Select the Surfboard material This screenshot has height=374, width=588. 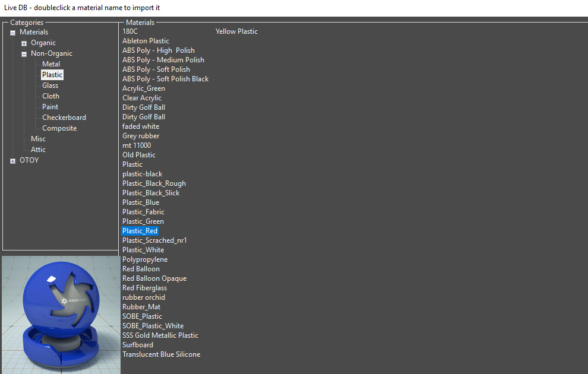pos(138,345)
